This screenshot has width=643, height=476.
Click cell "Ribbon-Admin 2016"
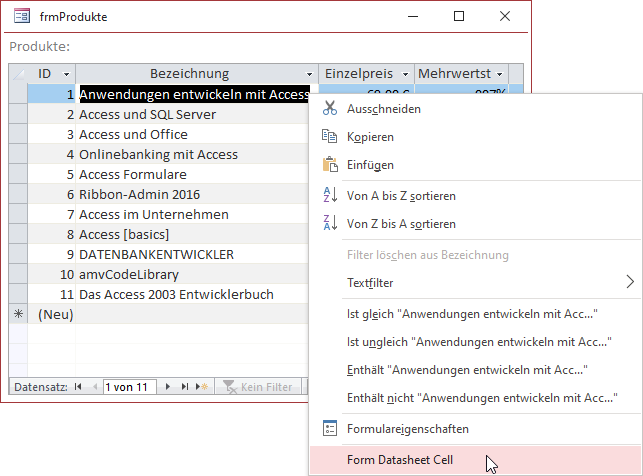click(x=192, y=194)
